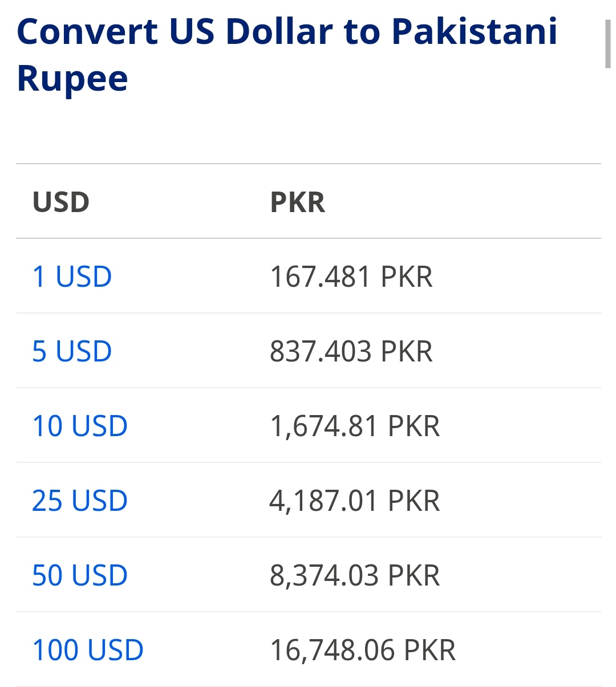The height and width of the screenshot is (687, 616).
Task: Click the 1,674.81 PKR value
Action: pos(355,426)
